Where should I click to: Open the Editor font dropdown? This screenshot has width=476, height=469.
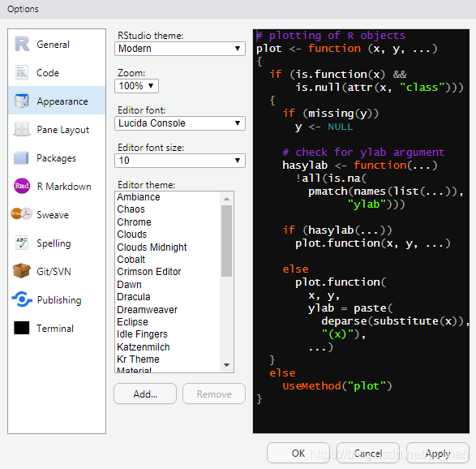click(180, 123)
